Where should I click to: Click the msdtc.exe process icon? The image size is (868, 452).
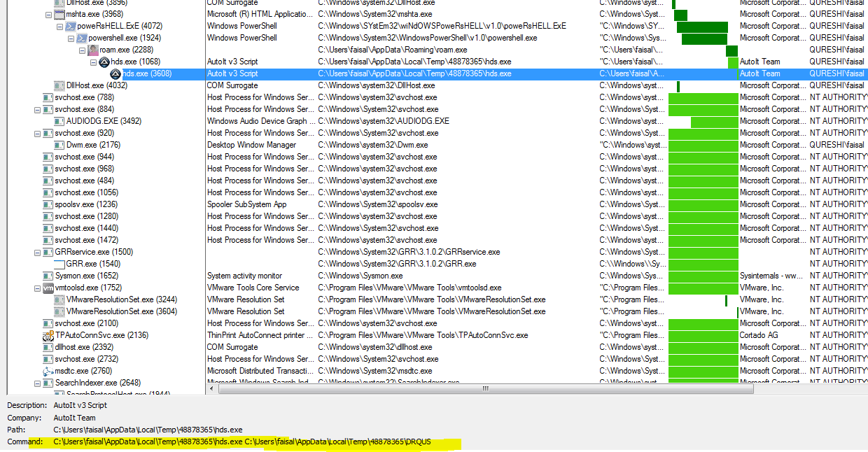click(x=46, y=371)
